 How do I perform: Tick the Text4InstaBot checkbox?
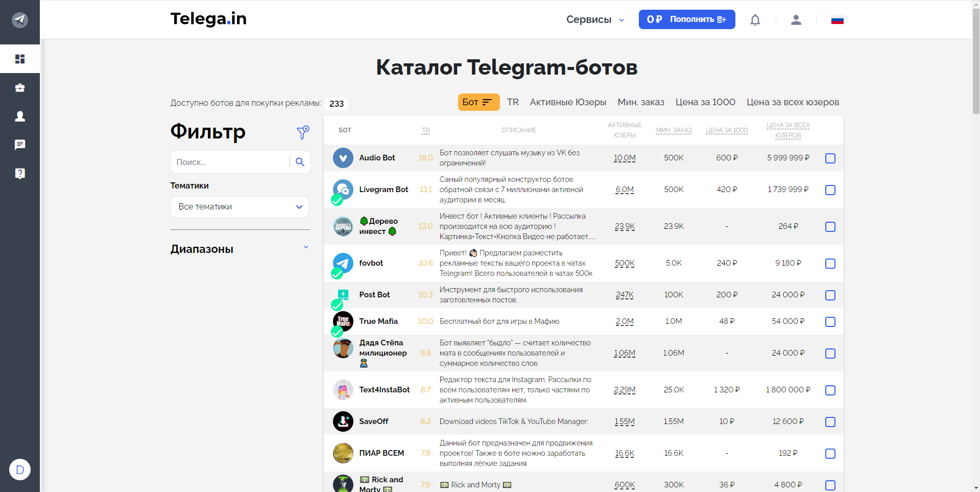click(x=830, y=390)
